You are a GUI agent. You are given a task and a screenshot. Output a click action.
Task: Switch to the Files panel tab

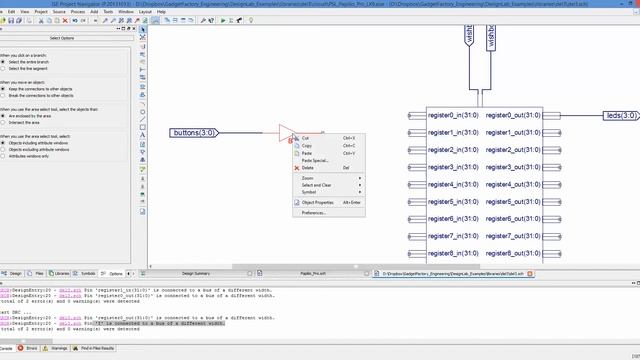[36, 273]
